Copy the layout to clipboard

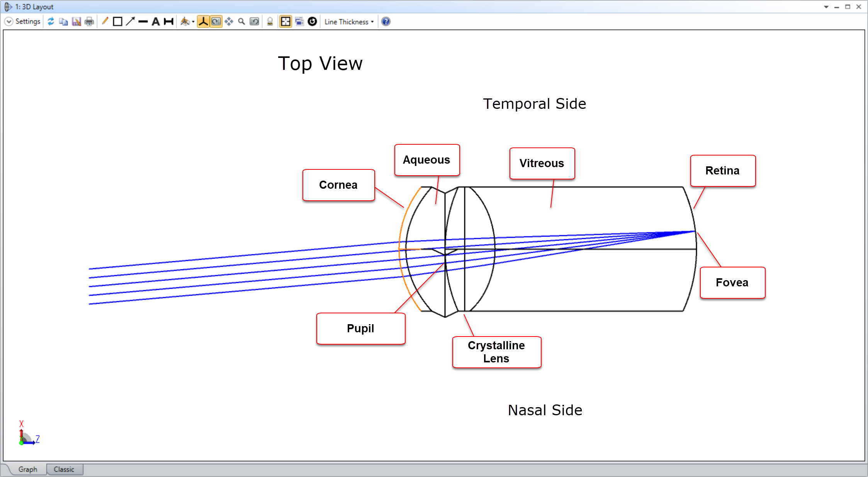[64, 22]
